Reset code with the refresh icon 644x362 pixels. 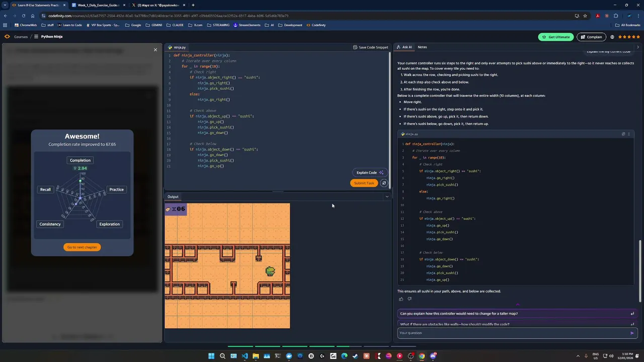[x=384, y=183]
